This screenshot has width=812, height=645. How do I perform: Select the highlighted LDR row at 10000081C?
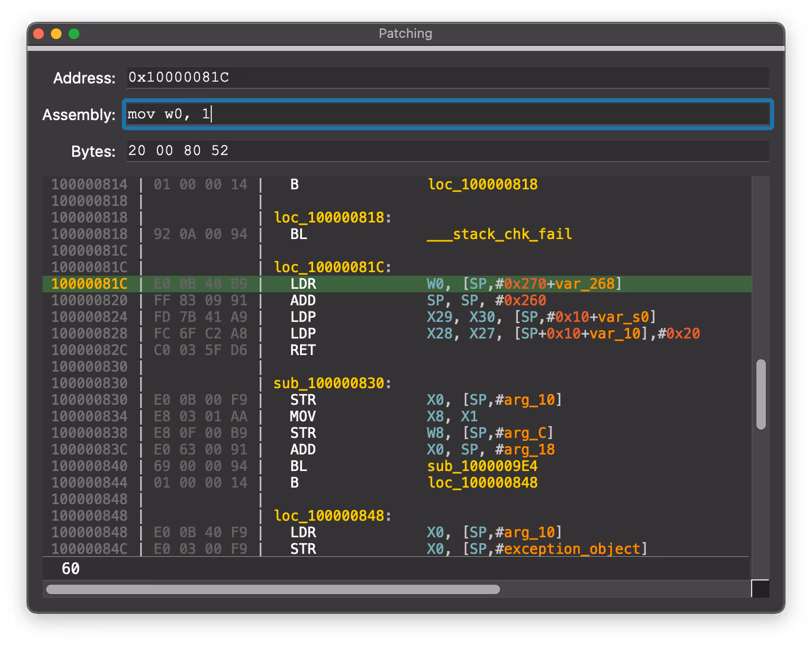[397, 284]
